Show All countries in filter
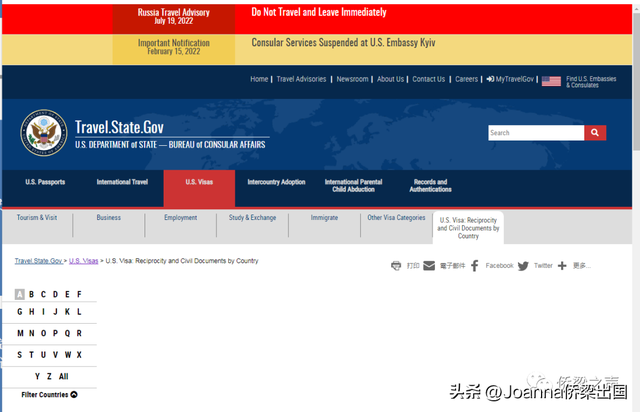 (x=63, y=376)
